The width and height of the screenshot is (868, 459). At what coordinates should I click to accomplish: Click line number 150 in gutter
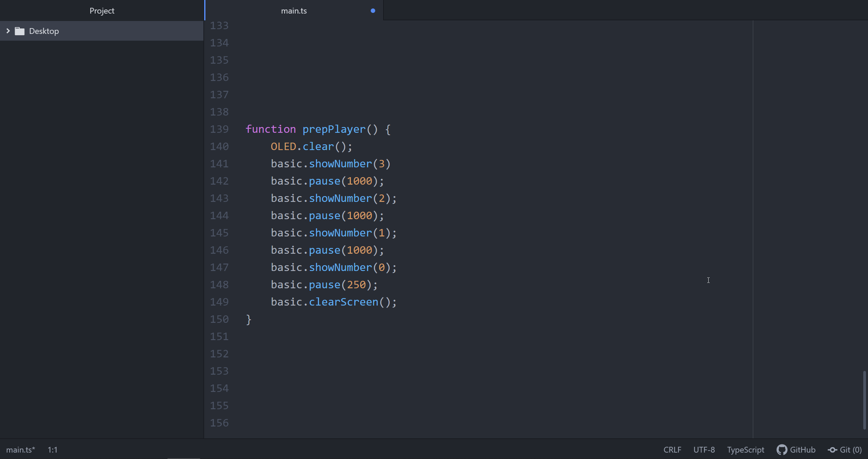point(219,319)
